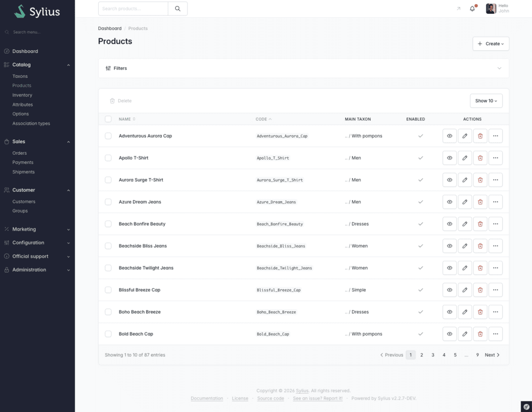Sort table by Code column
The height and width of the screenshot is (412, 532).
pyautogui.click(x=264, y=119)
